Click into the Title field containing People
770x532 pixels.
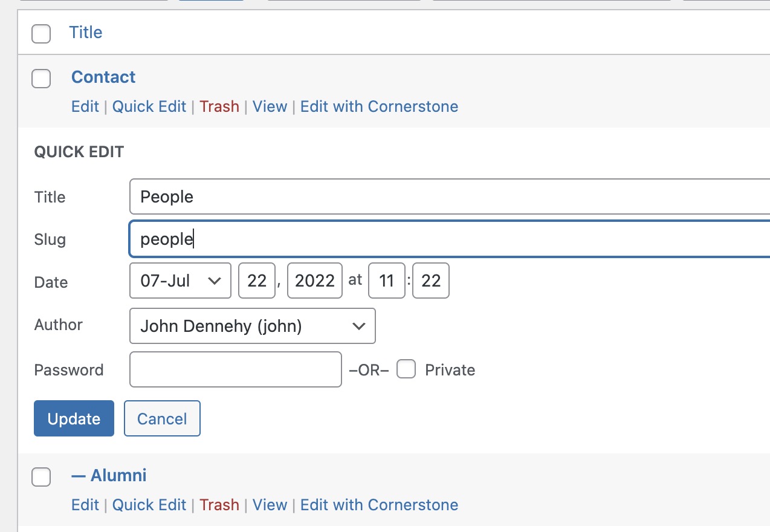pyautogui.click(x=447, y=196)
